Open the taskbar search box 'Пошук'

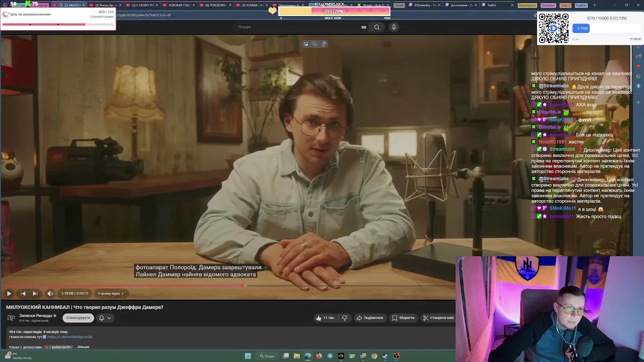[267, 356]
